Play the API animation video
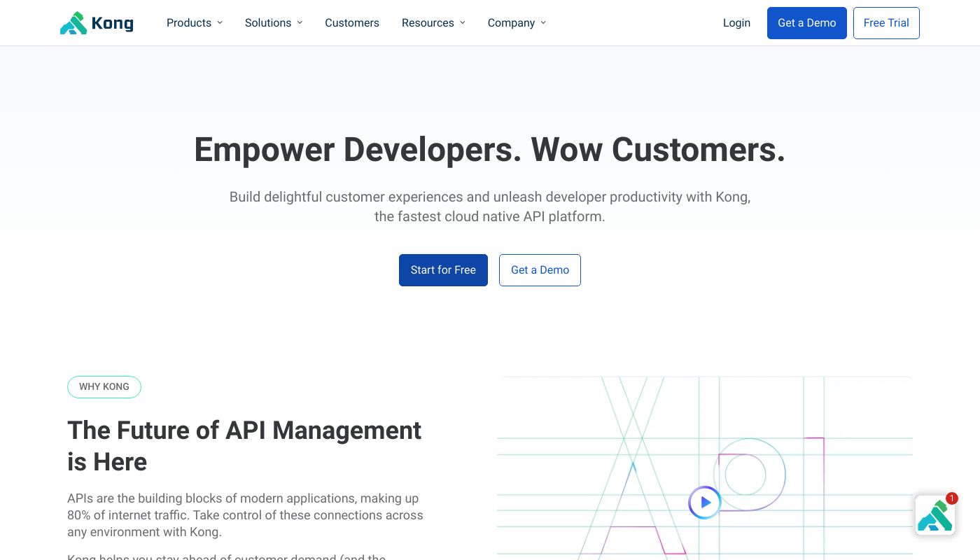Screen dimensions: 980x560 [705, 502]
